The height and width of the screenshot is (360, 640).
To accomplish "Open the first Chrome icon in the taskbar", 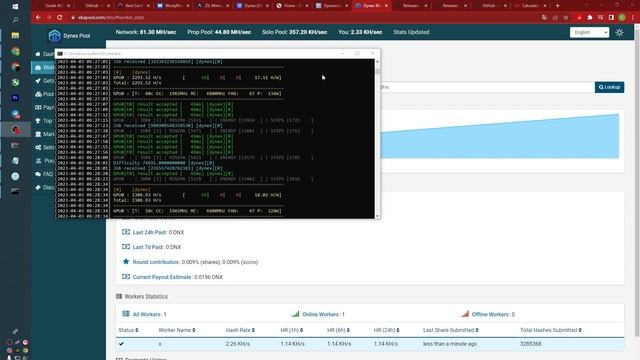I will [x=15, y=51].
